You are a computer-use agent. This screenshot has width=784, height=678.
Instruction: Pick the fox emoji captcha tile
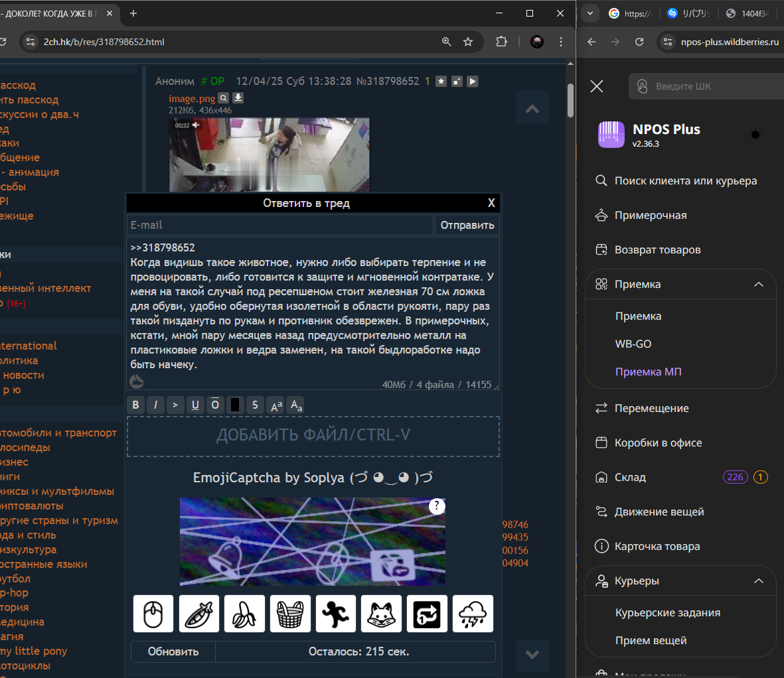(381, 614)
